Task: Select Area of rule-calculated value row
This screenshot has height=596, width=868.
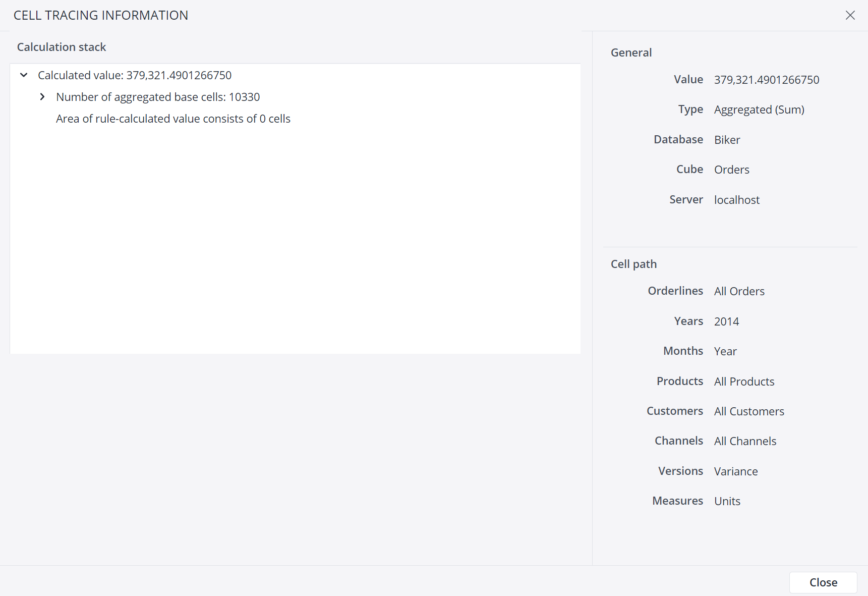Action: click(x=173, y=119)
